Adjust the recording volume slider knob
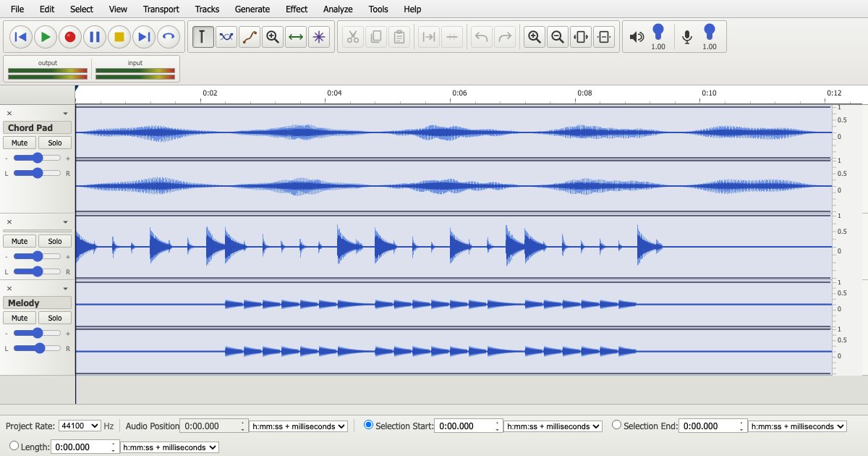Screen dimensions: 868x456 pyautogui.click(x=710, y=31)
